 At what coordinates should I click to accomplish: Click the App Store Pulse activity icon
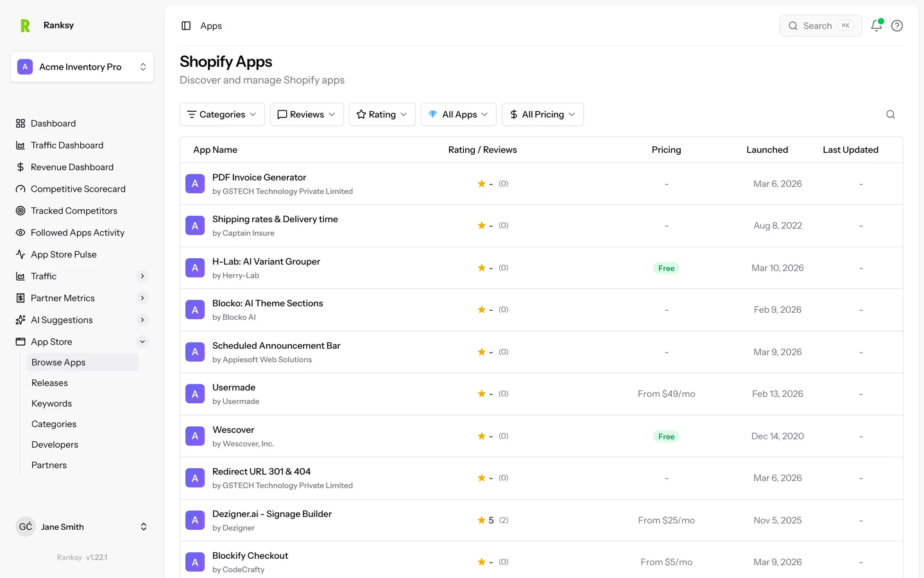click(21, 254)
